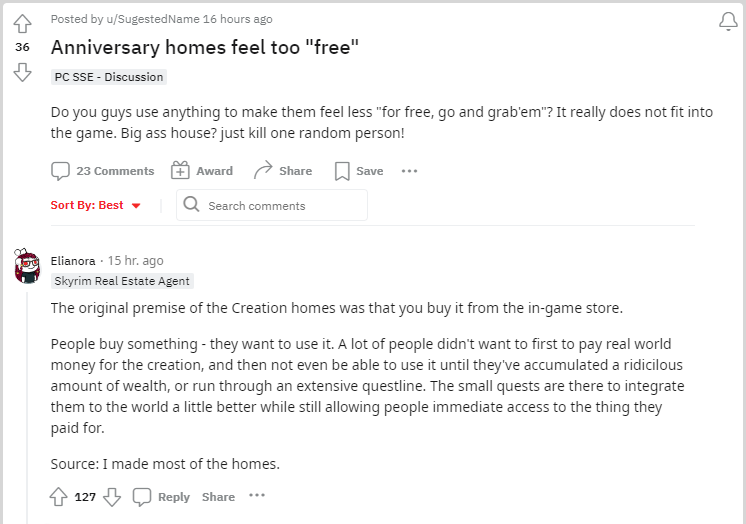Image resolution: width=746 pixels, height=524 pixels.
Task: Open the 23 Comments section
Action: tap(103, 171)
